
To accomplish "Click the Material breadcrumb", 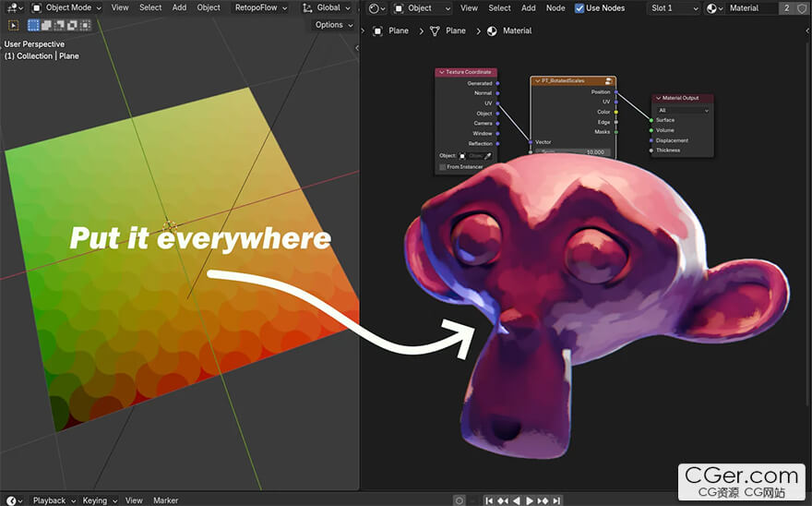I will tap(518, 31).
